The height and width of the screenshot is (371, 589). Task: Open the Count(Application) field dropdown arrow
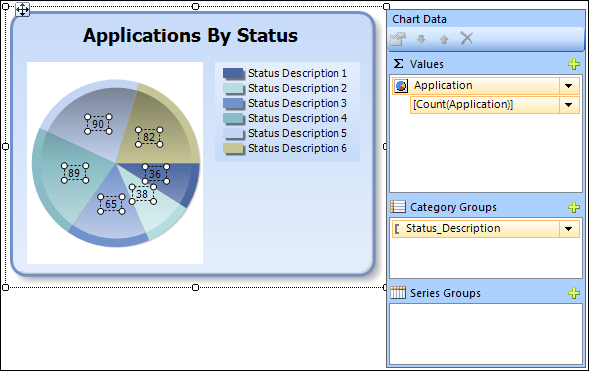tap(569, 105)
